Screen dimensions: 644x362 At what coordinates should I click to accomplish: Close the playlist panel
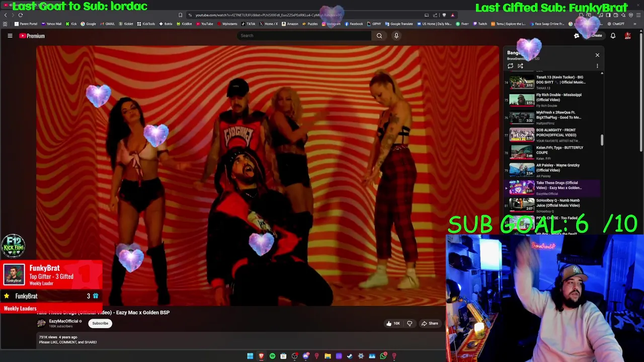(x=597, y=55)
